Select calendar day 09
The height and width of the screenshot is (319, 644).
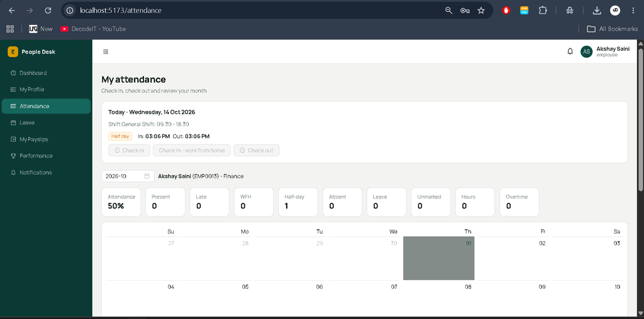[513, 298]
